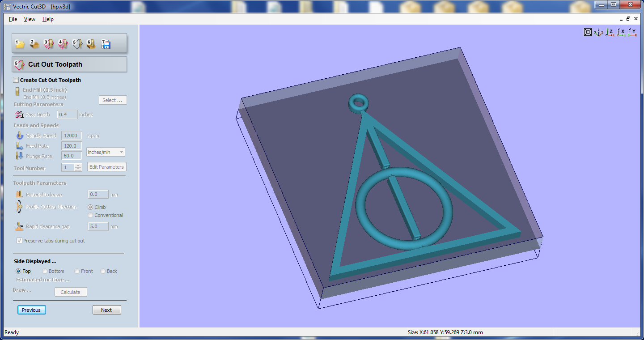Increase Tool Number with up arrow
The image size is (644, 340).
tap(78, 166)
